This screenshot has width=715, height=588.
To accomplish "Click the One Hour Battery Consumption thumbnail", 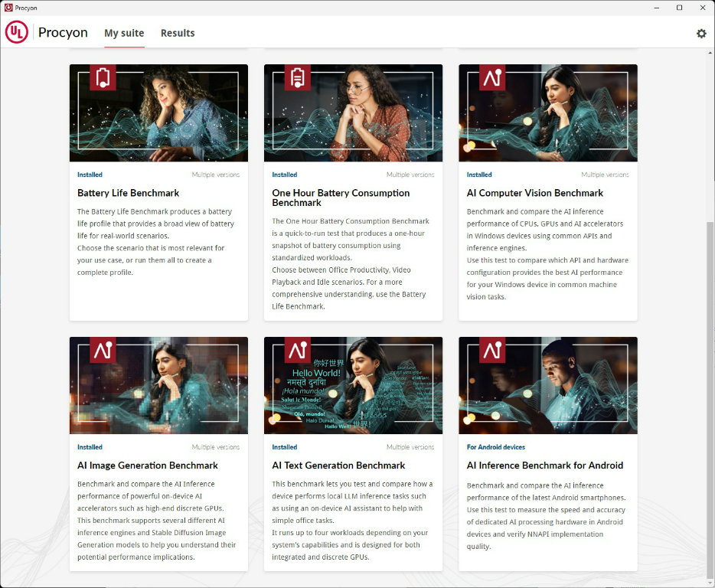I will click(x=353, y=113).
